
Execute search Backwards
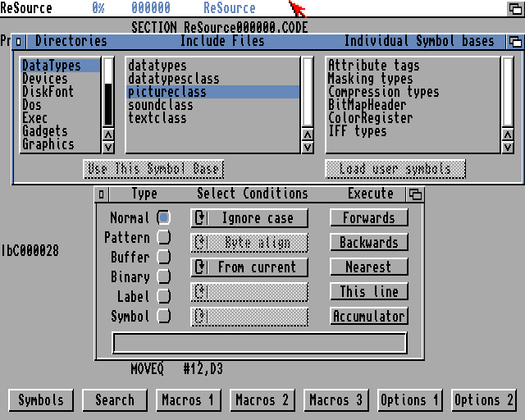pyautogui.click(x=369, y=242)
